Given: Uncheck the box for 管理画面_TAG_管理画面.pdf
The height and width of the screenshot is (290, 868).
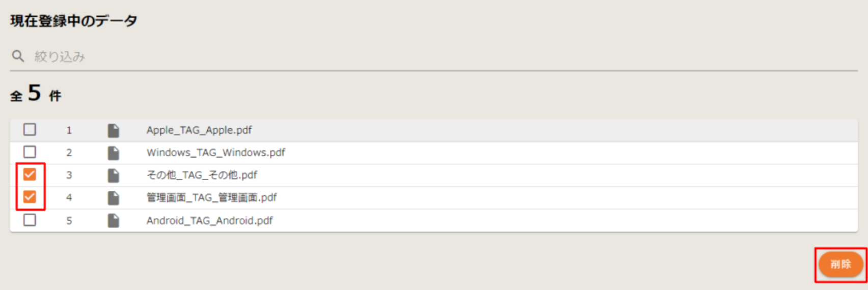Looking at the screenshot, I should 30,197.
